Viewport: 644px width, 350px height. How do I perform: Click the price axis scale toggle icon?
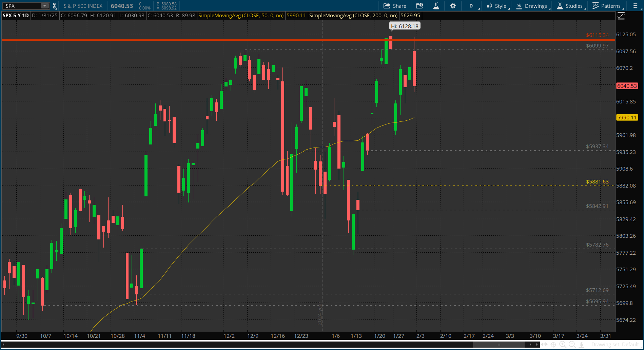[621, 16]
